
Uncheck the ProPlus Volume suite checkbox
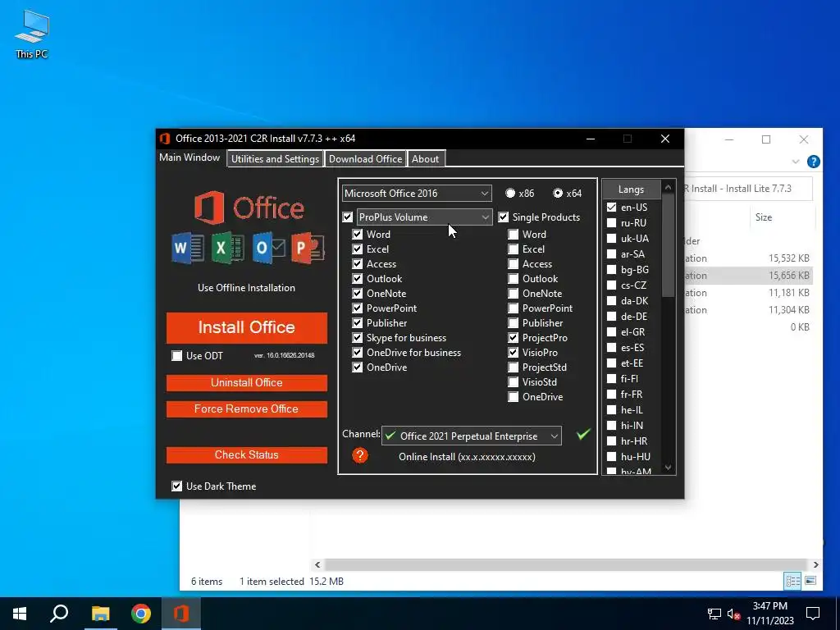click(348, 217)
